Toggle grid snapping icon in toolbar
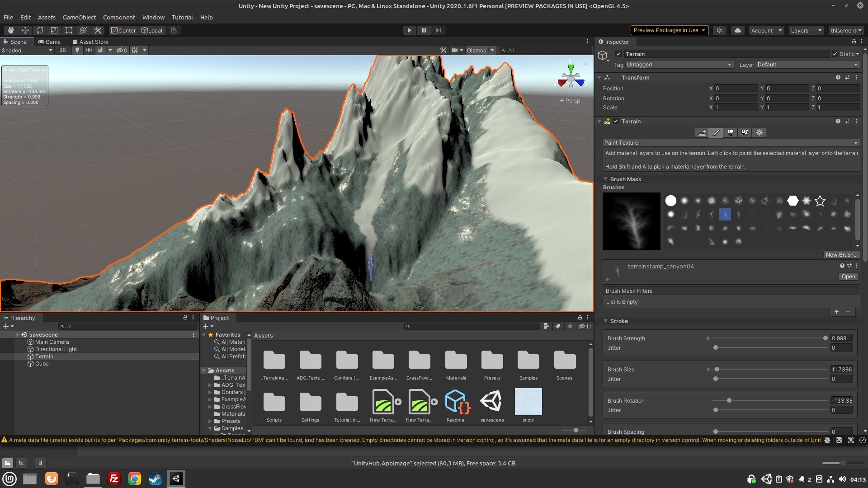Image resolution: width=868 pixels, height=488 pixels. pyautogui.click(x=174, y=30)
